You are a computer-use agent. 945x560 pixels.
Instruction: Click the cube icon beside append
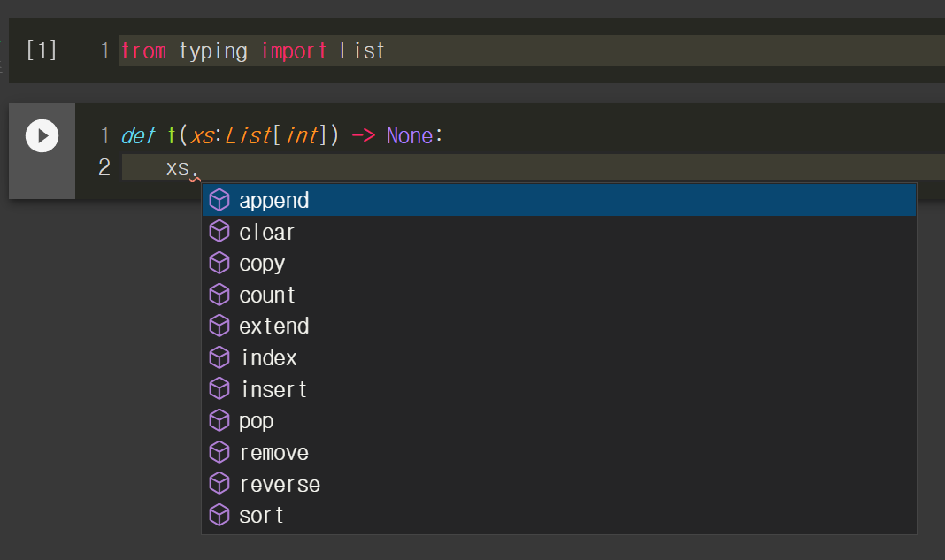219,201
